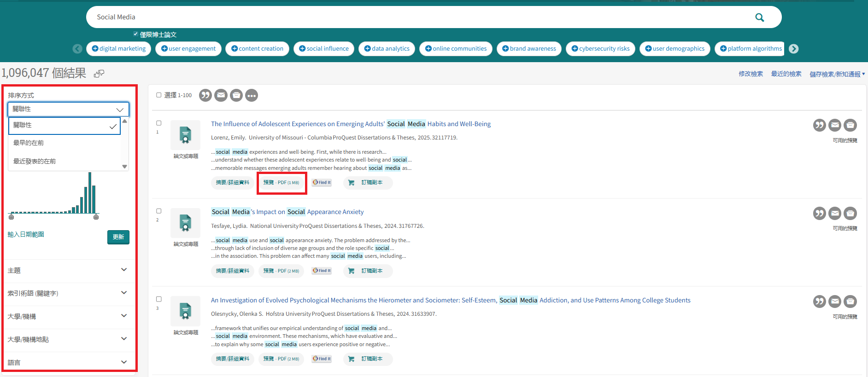Email the Tesfaye, Lydia dissertation
Screen dimensions: 868x377
coord(835,213)
